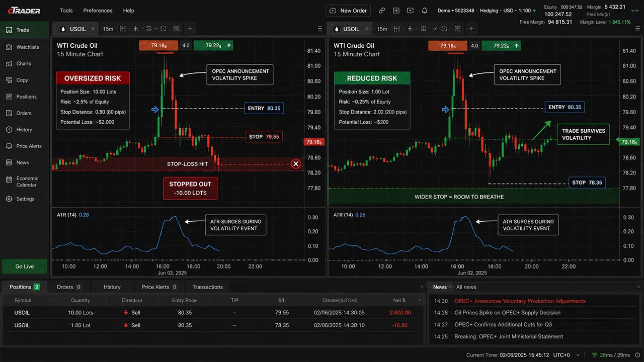
Task: Sort by the Quantity column header
Action: pos(80,301)
